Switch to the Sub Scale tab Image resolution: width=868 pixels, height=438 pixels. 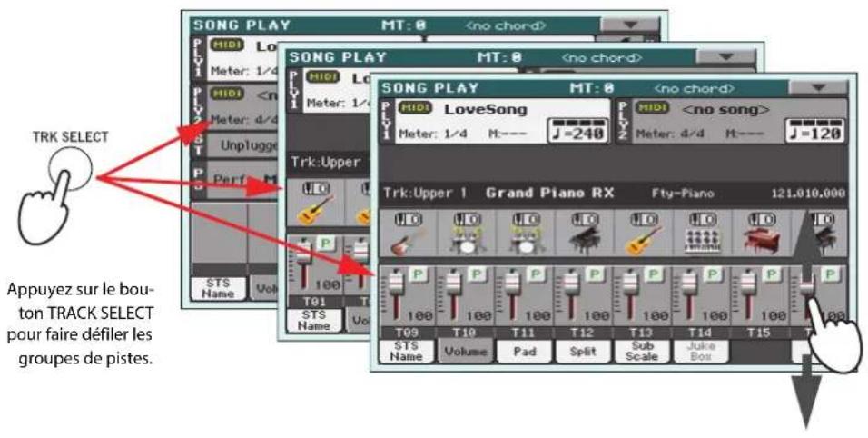[642, 351]
